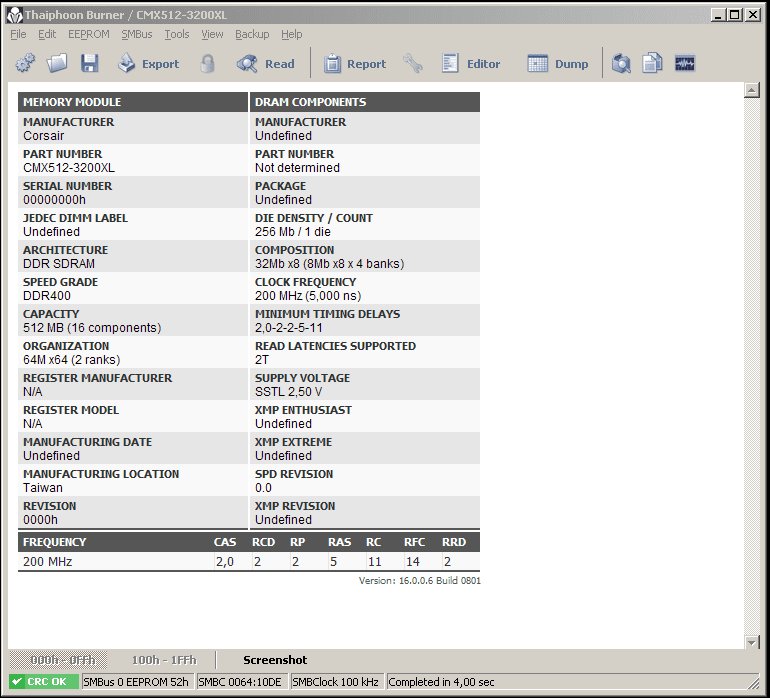Click the window resize grip

point(753,683)
